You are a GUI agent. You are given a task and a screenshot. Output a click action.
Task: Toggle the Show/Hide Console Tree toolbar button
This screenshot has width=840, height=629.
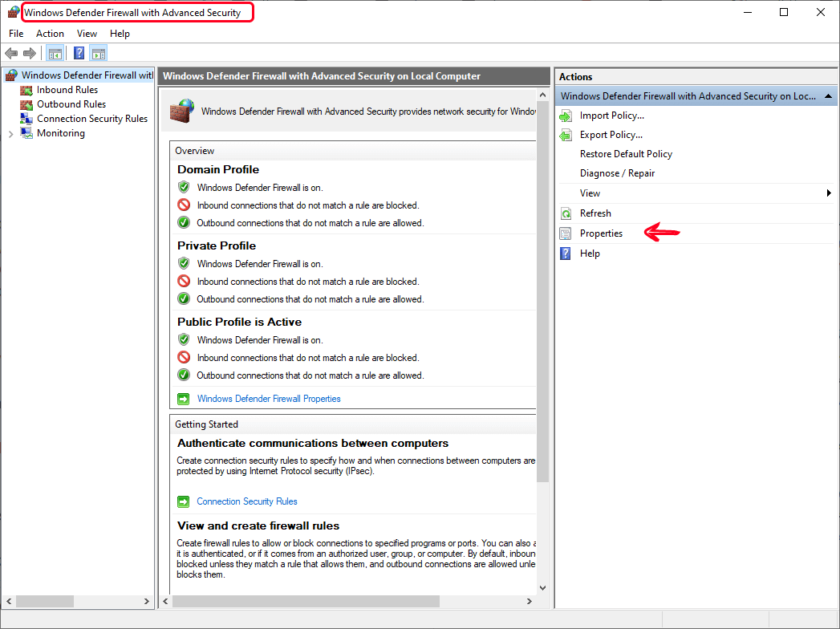[x=55, y=54]
